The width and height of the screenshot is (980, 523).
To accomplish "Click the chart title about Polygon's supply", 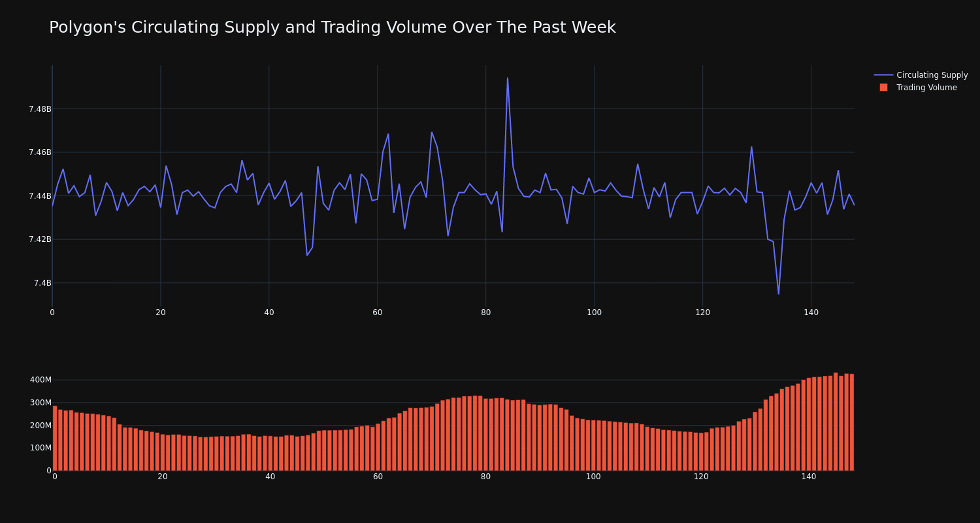I will coord(332,27).
